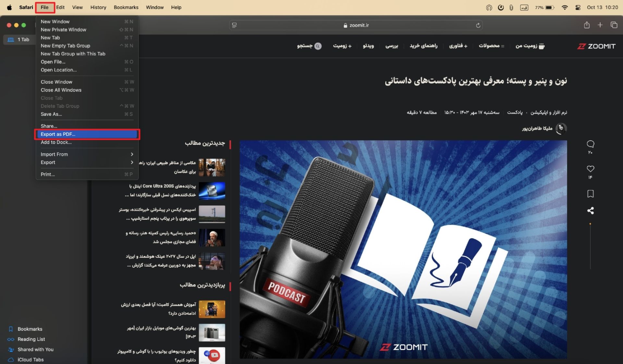Select the zoomit.ir address bar
Screen dimensions: 623x364
[x=359, y=25]
